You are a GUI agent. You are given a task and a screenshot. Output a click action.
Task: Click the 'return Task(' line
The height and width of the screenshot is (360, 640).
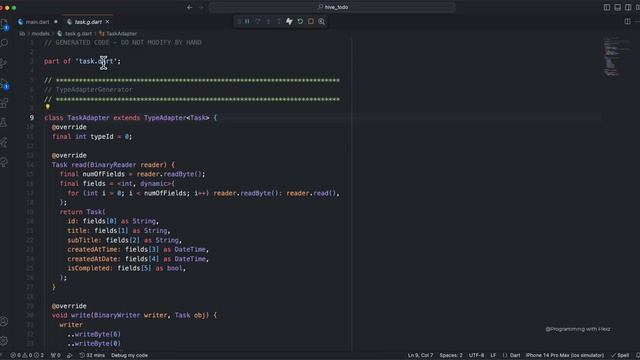[x=82, y=212]
